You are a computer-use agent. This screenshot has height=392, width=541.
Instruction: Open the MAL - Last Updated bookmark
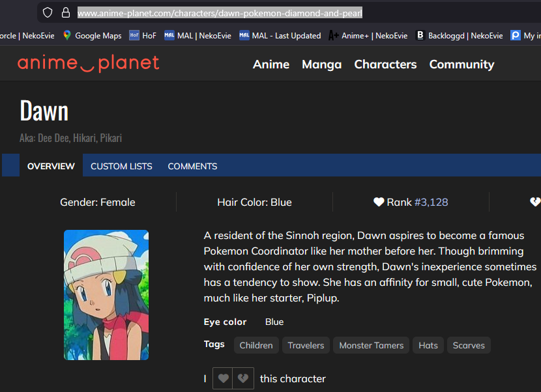[x=280, y=36]
